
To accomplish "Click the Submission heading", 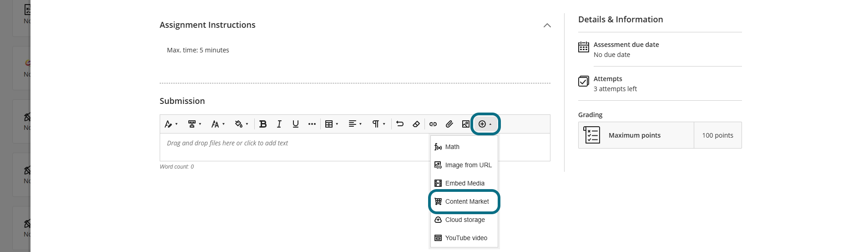I will [x=182, y=101].
